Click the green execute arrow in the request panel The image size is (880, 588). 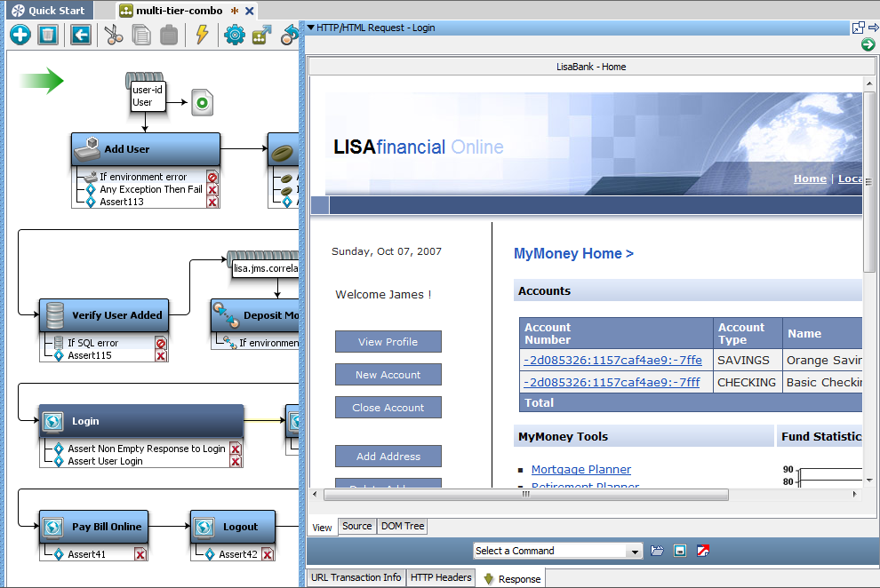point(868,44)
